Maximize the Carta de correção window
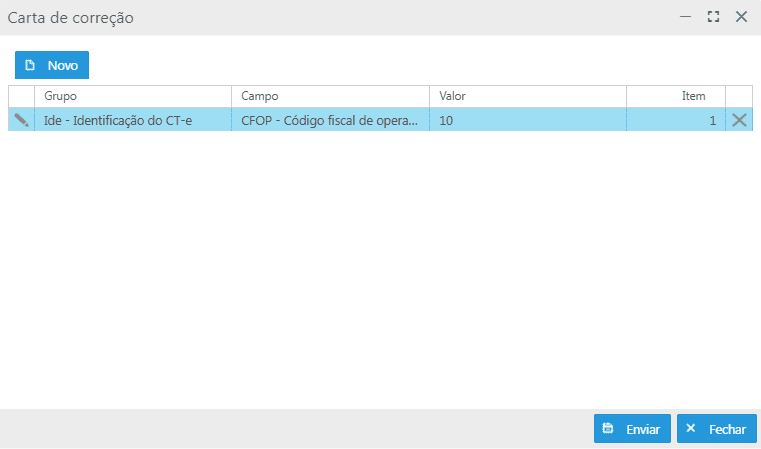Viewport: 761px width, 449px height. point(713,17)
